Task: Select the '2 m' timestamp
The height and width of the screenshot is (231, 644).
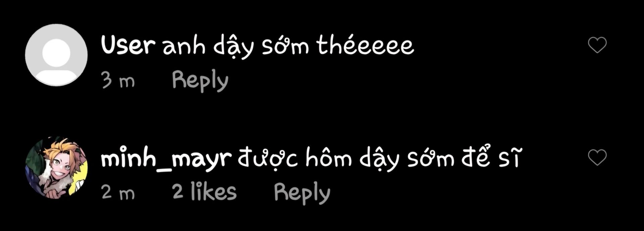Action: pos(118,193)
